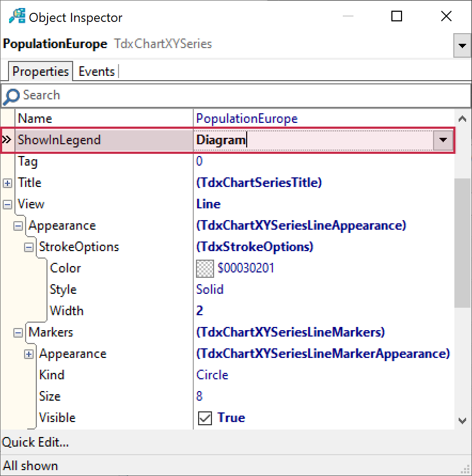Select the Properties tab
The height and width of the screenshot is (476, 472).
point(41,72)
